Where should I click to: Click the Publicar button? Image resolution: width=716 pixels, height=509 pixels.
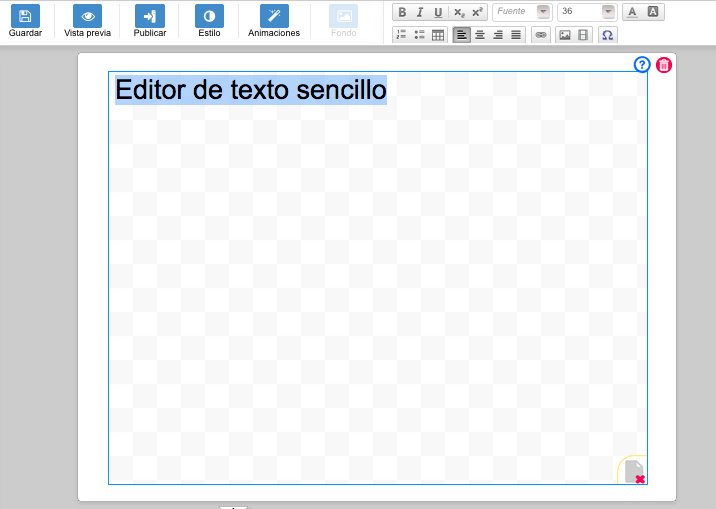pos(150,16)
